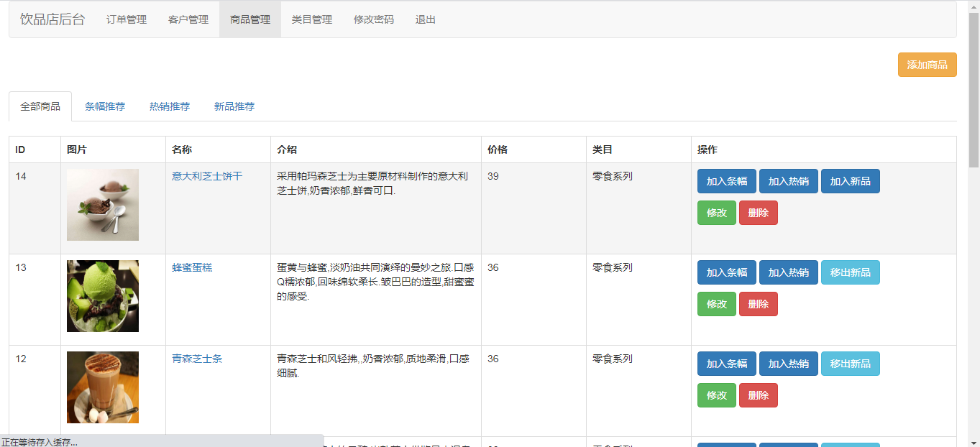Switch to 热销推荐 tab
The image size is (980, 447).
point(170,106)
